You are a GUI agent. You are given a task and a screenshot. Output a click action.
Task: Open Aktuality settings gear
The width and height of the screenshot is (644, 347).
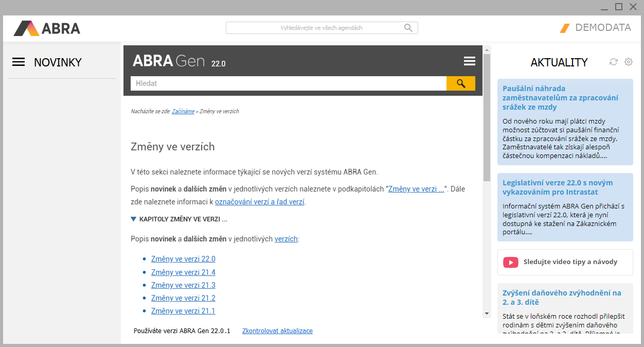[x=628, y=62]
